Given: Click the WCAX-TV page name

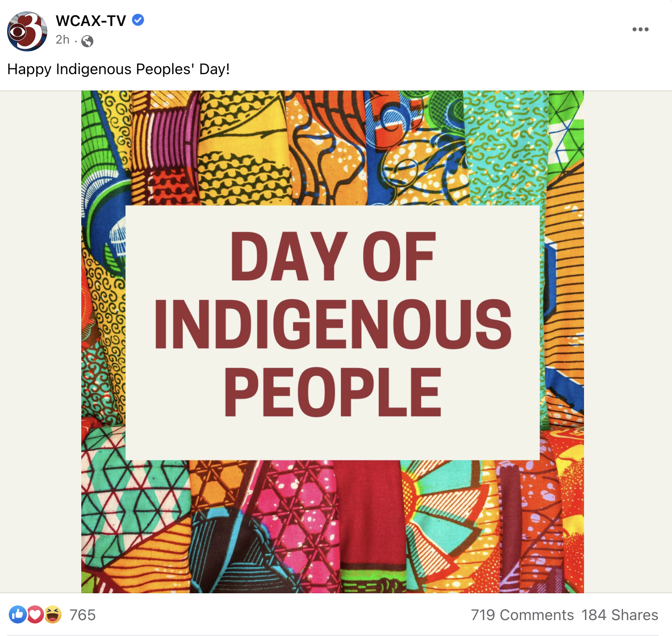Looking at the screenshot, I should click(x=90, y=21).
